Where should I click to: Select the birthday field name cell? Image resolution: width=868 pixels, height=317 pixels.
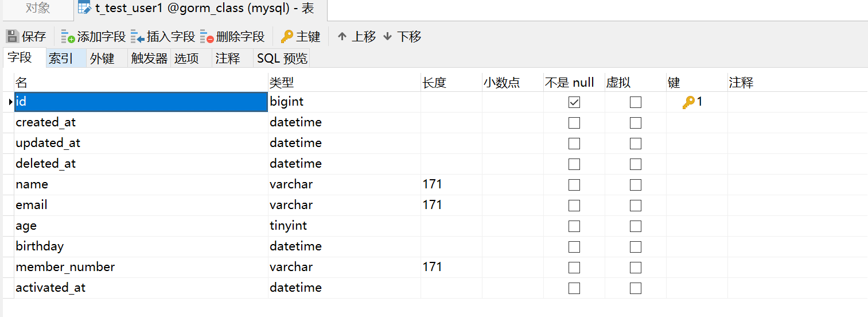click(x=141, y=246)
